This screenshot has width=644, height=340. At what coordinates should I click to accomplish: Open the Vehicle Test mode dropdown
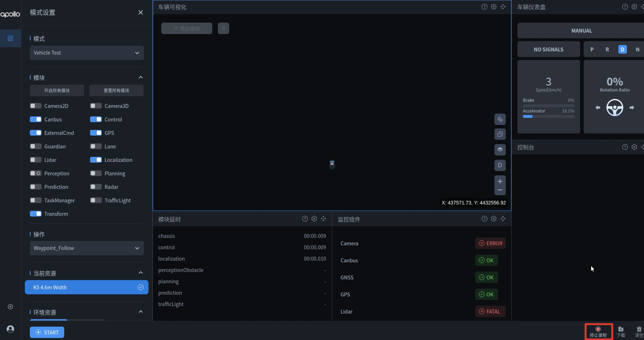[x=86, y=53]
